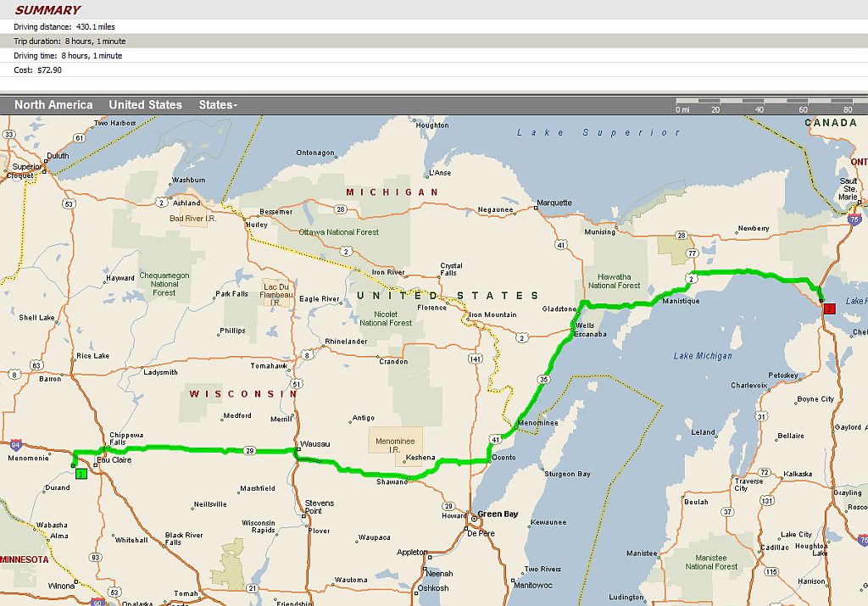Click the Green Bay city label
This screenshot has height=606, width=868.
(x=498, y=514)
